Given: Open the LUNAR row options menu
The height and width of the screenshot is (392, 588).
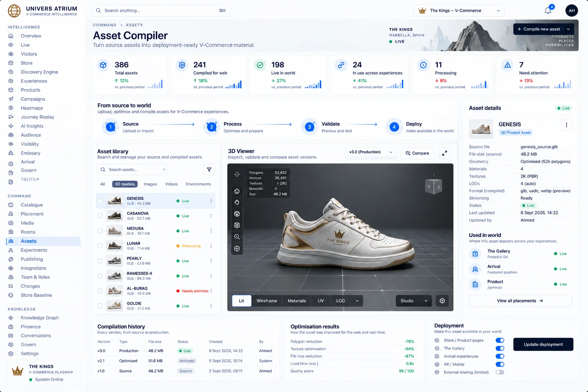Looking at the screenshot, I should coord(211,246).
